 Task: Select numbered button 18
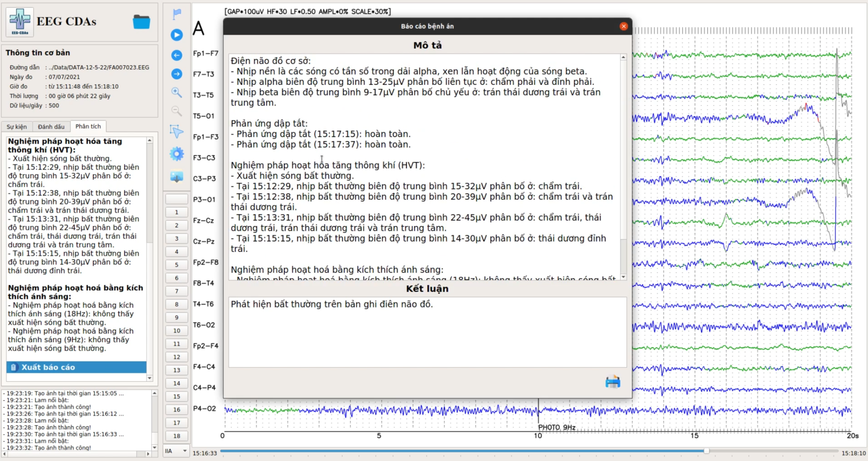coord(177,436)
